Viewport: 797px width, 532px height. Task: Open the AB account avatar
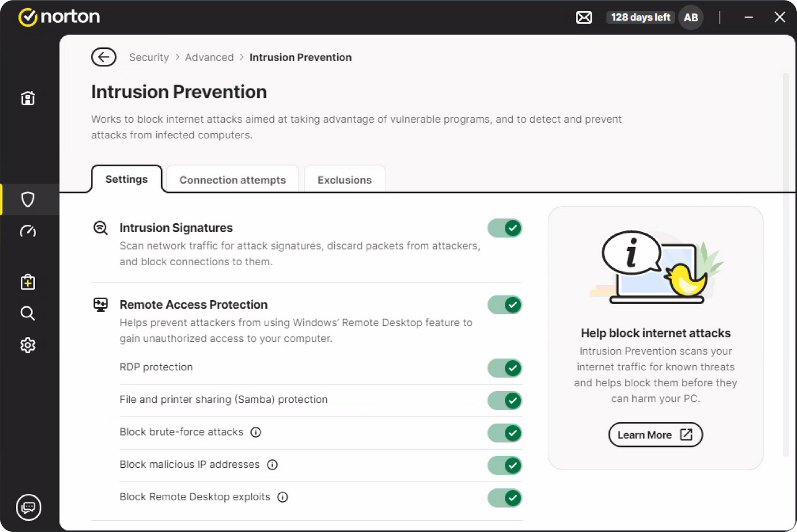pos(691,18)
